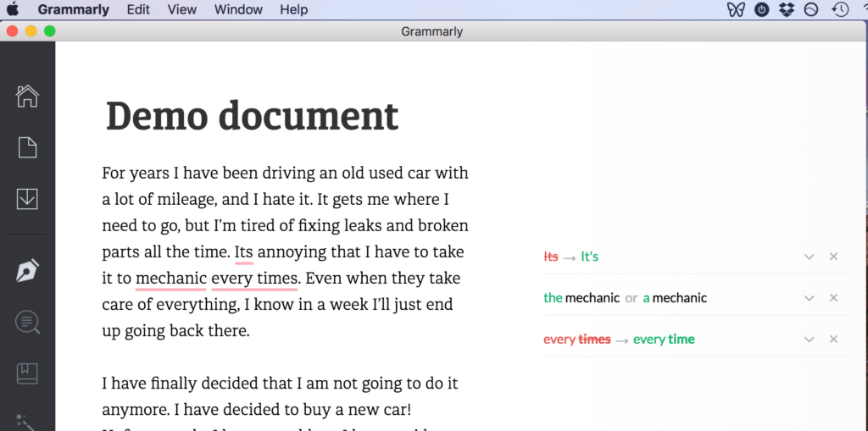
Task: Select the pen nib writing icon
Action: 27,271
